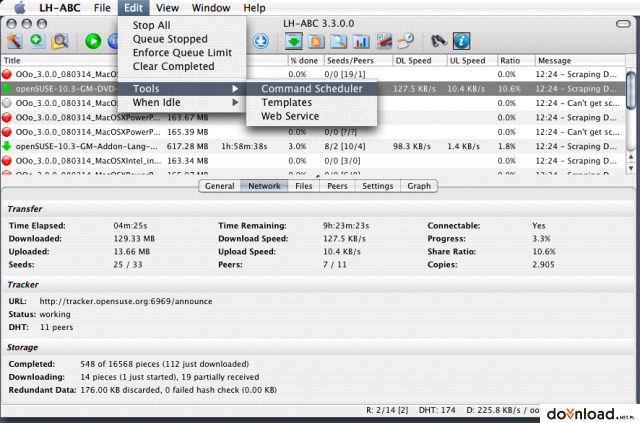Screen dimensions: 640x423
Task: Open the Window menu
Action: pos(211,8)
